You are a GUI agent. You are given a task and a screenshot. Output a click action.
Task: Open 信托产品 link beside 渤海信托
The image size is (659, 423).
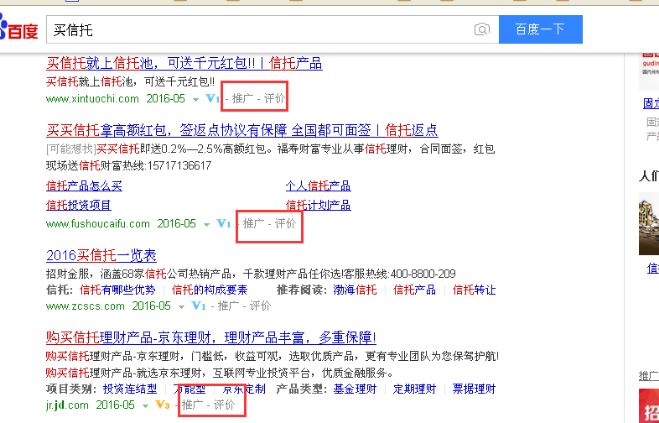pos(414,290)
